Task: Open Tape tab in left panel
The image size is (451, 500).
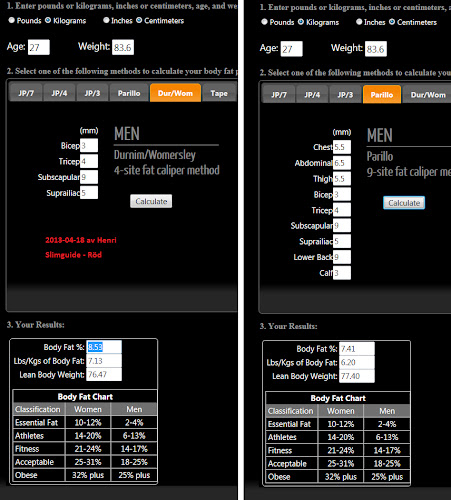Action: pyautogui.click(x=219, y=93)
